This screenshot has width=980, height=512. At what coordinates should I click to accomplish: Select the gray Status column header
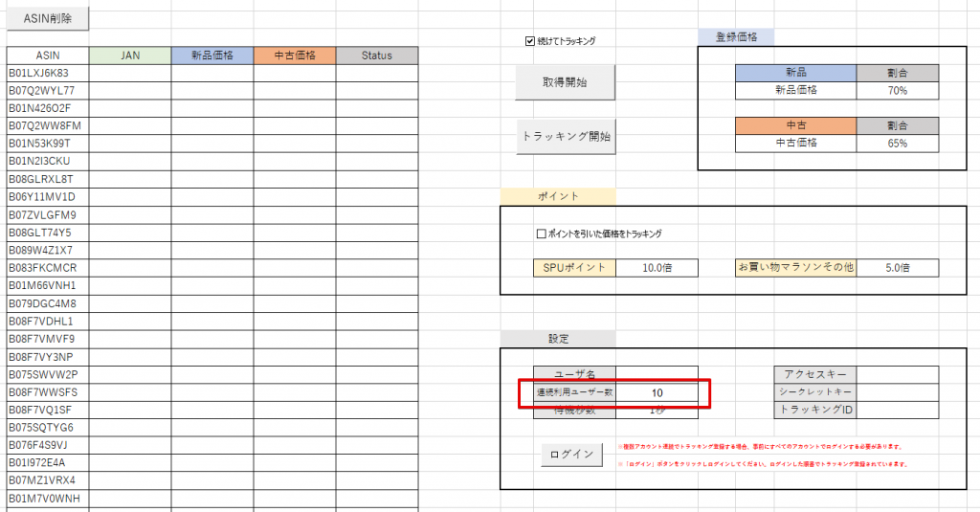[377, 56]
